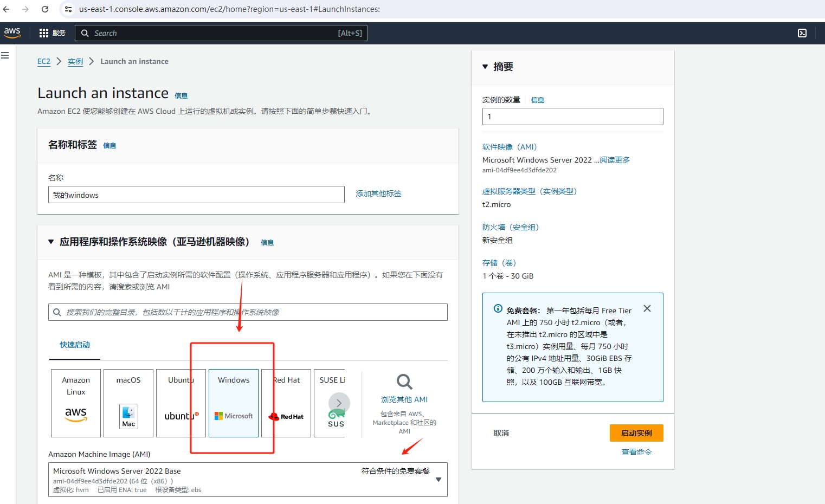
Task: Select the Red Hat AMI tile
Action: click(286, 403)
